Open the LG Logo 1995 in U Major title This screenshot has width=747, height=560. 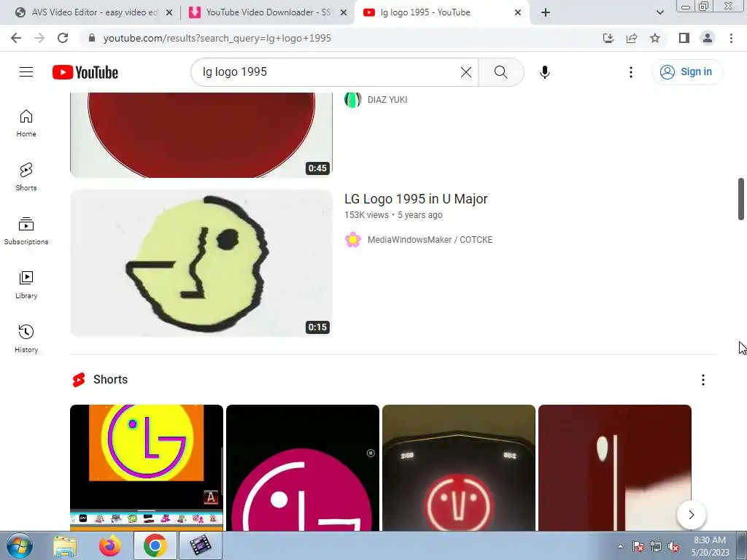(x=416, y=199)
